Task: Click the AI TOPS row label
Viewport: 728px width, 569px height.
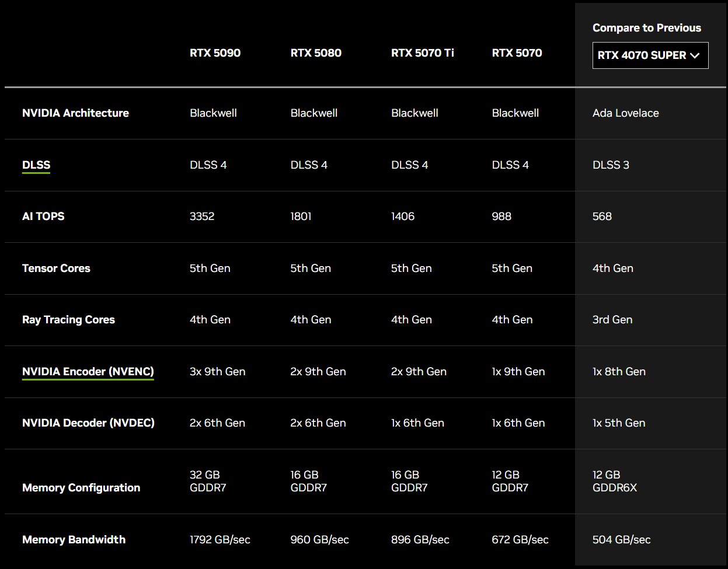Action: (43, 217)
